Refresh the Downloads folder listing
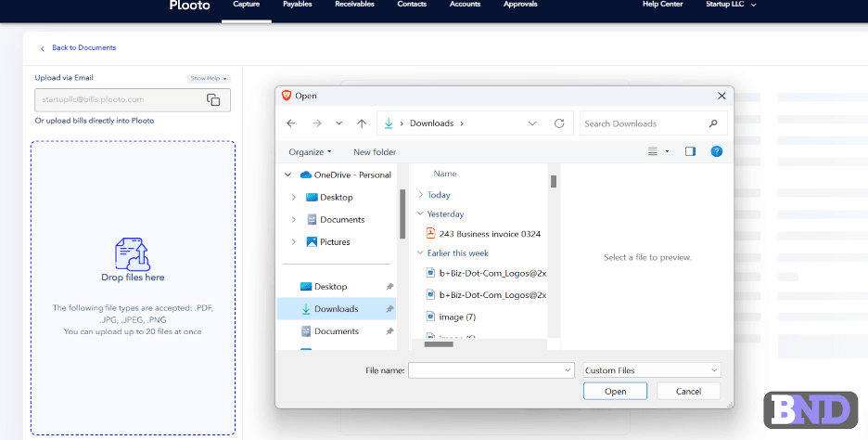Screen dimensions: 868x440 559,123
